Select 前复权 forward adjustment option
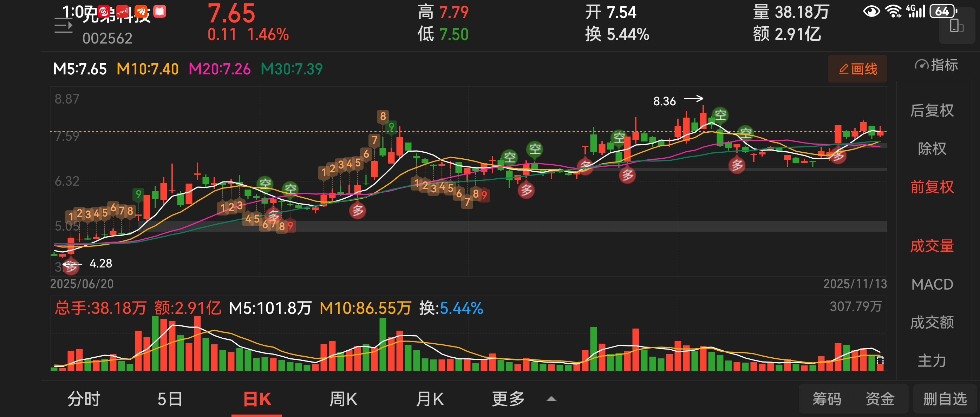This screenshot has width=980, height=417. click(x=932, y=187)
